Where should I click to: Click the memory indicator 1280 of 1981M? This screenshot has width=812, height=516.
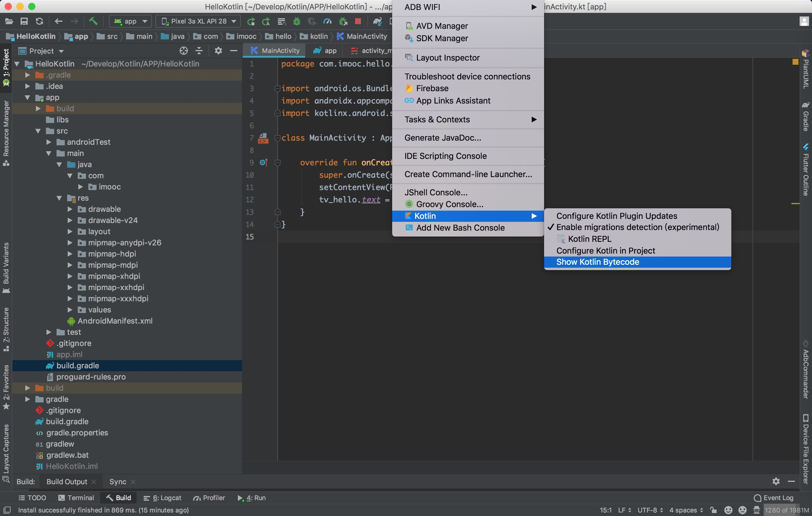coord(787,510)
